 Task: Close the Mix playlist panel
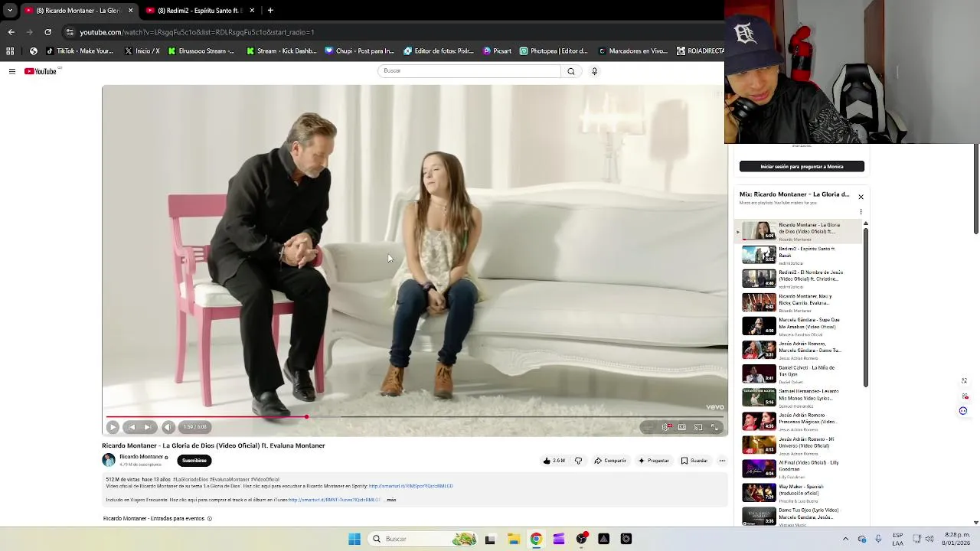(861, 197)
